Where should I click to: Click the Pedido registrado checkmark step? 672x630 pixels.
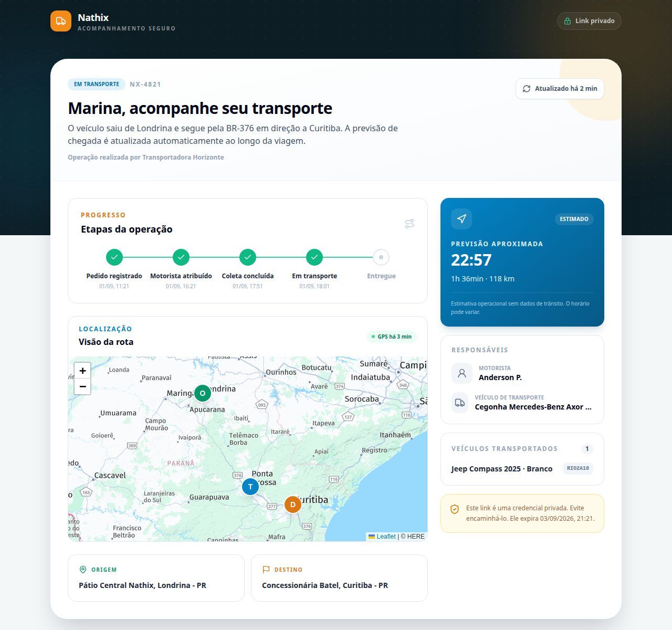pyautogui.click(x=114, y=257)
